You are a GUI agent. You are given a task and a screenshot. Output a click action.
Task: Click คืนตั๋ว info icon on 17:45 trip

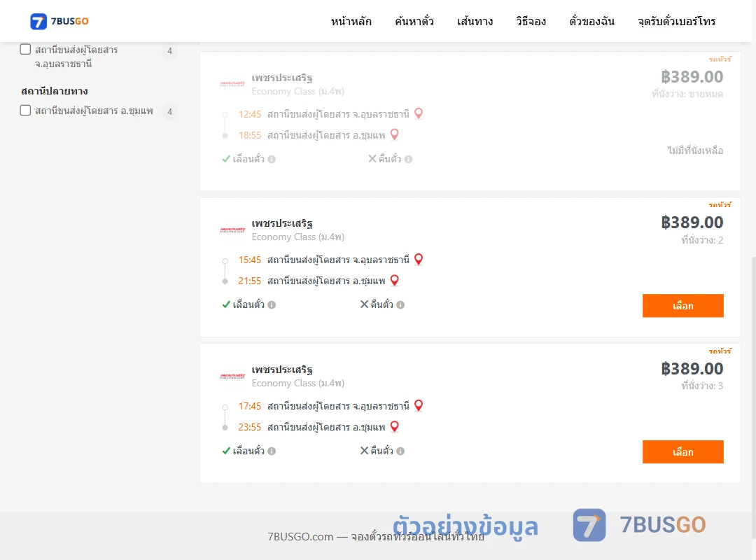pos(400,451)
